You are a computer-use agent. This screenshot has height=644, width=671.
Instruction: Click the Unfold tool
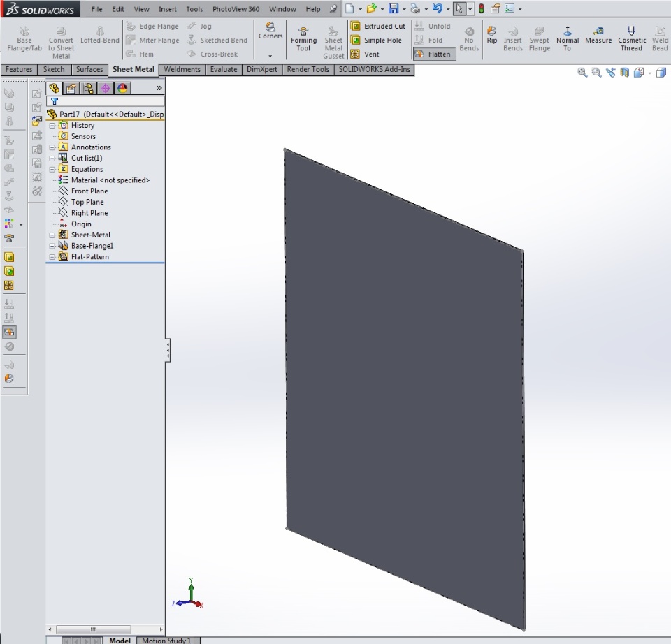[432, 26]
